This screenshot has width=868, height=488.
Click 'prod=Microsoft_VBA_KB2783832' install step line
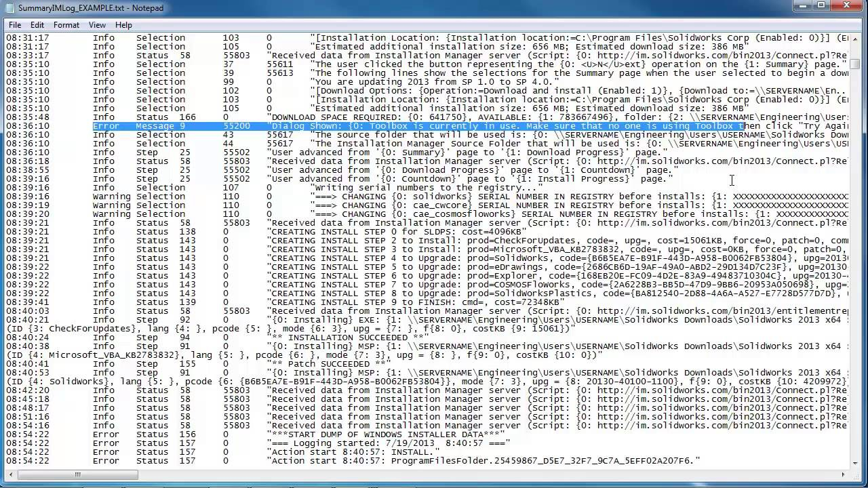click(x=557, y=249)
